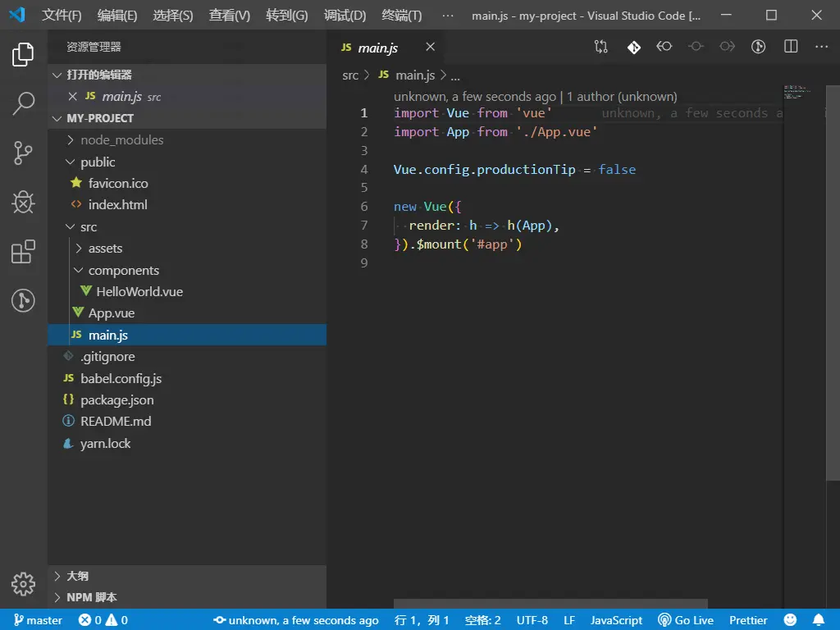Image resolution: width=840 pixels, height=630 pixels.
Task: Click 行 1, 列 1 cursor position
Action: (422, 620)
